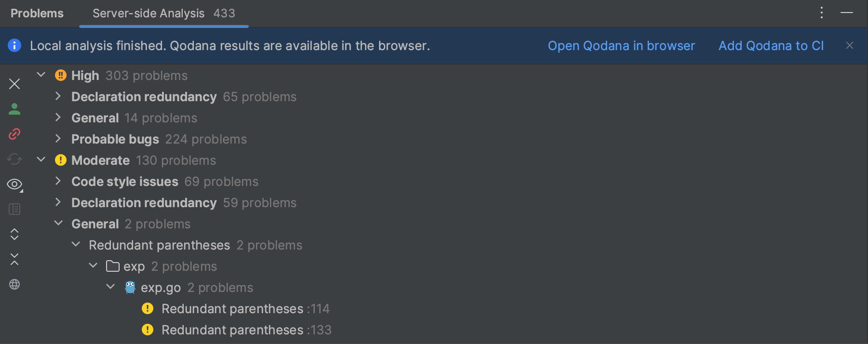Collapse the High severity group
The width and height of the screenshot is (868, 344).
coord(41,75)
